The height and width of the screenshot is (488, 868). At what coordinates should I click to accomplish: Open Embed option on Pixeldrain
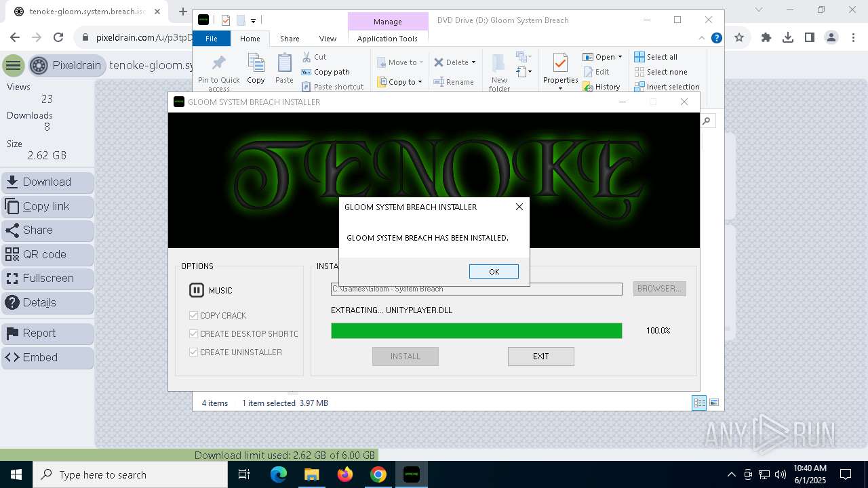point(47,358)
